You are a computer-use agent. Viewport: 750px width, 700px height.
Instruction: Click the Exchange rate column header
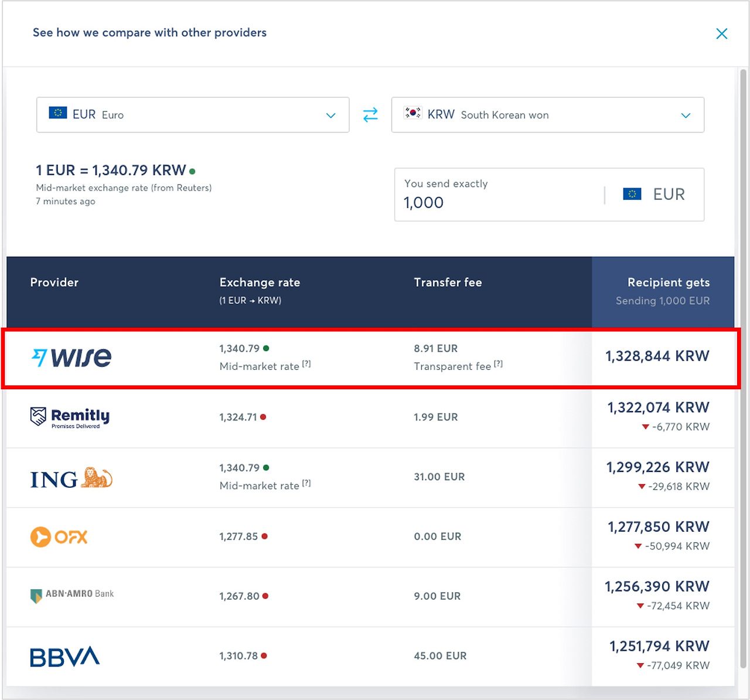pyautogui.click(x=260, y=283)
